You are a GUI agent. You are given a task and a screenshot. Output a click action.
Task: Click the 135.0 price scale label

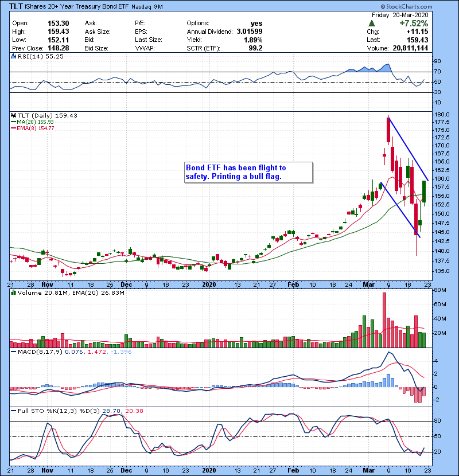(x=442, y=271)
